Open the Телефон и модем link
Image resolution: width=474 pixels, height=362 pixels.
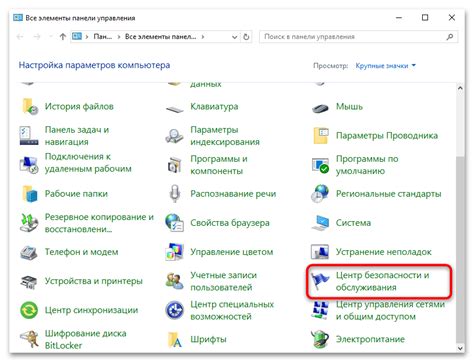(82, 252)
